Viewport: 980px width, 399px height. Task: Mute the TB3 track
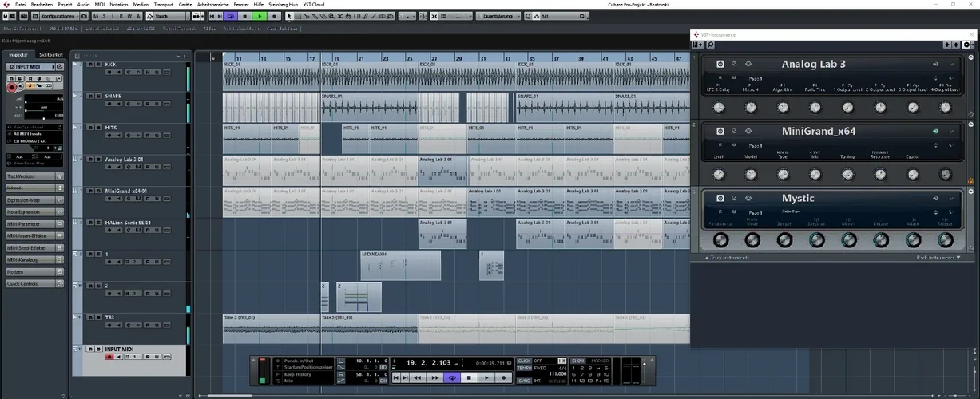[90, 318]
